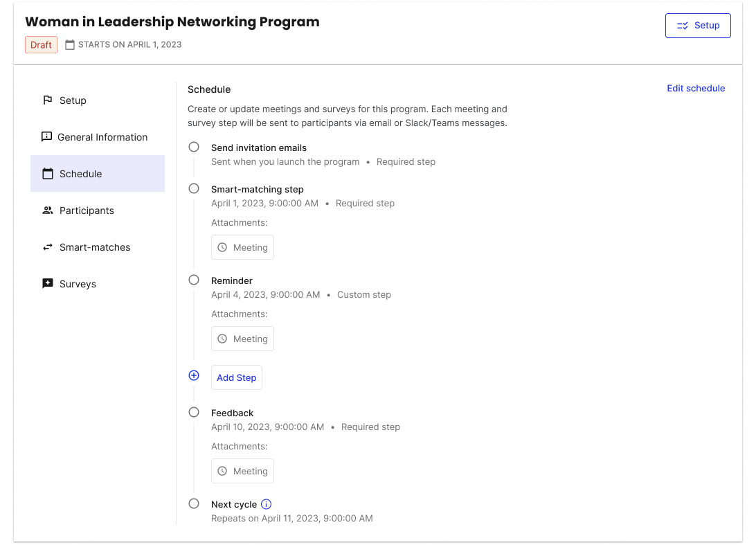Image resolution: width=756 pixels, height=545 pixels.
Task: Click the Send invitation emails title
Action: 259,148
